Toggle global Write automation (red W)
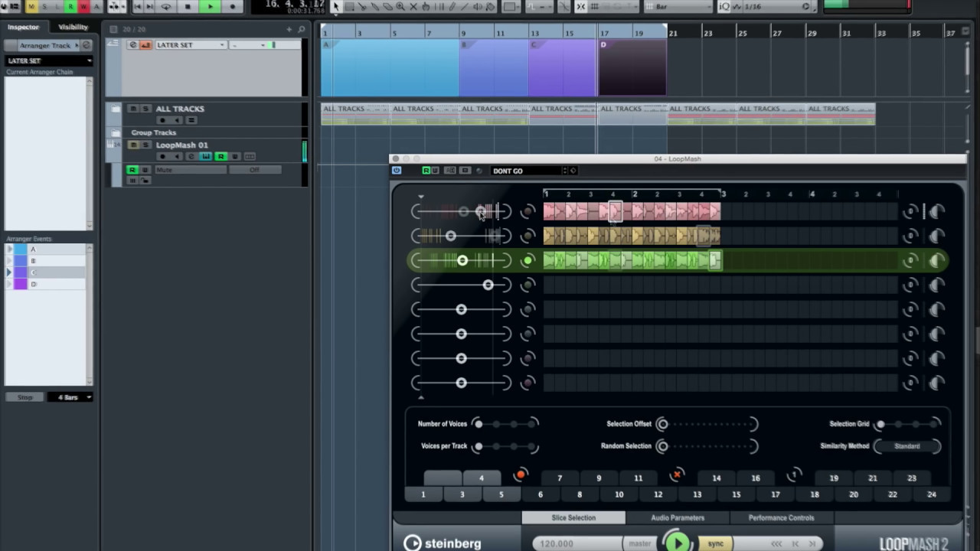 pos(83,7)
